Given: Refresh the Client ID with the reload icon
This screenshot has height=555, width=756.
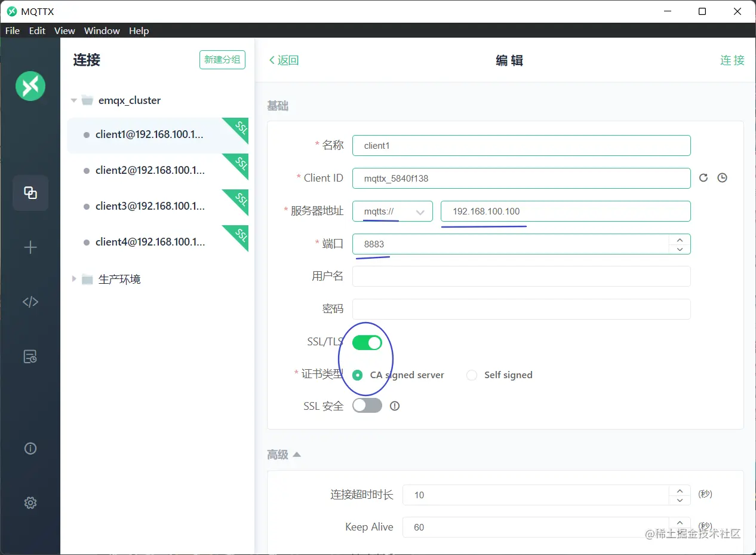Looking at the screenshot, I should [x=703, y=177].
